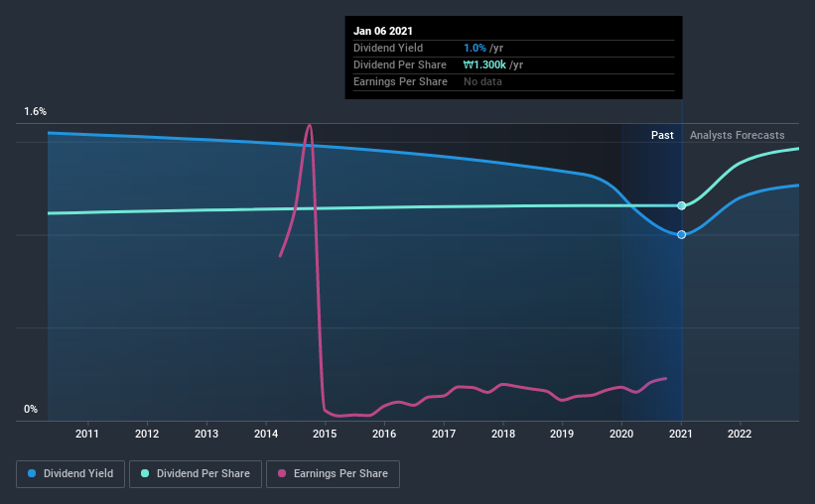
Task: Click the 2011 label on the x-axis
Action: 86,434
